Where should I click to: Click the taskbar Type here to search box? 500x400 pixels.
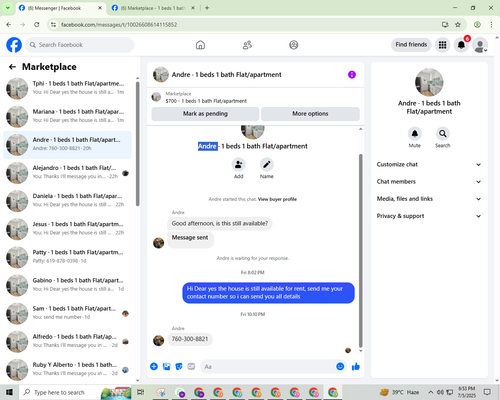(76, 392)
